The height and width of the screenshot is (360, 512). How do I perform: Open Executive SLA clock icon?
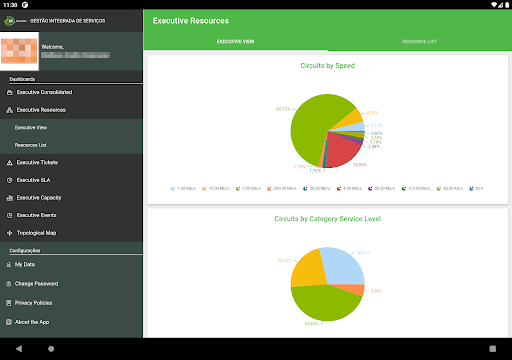[x=10, y=180]
